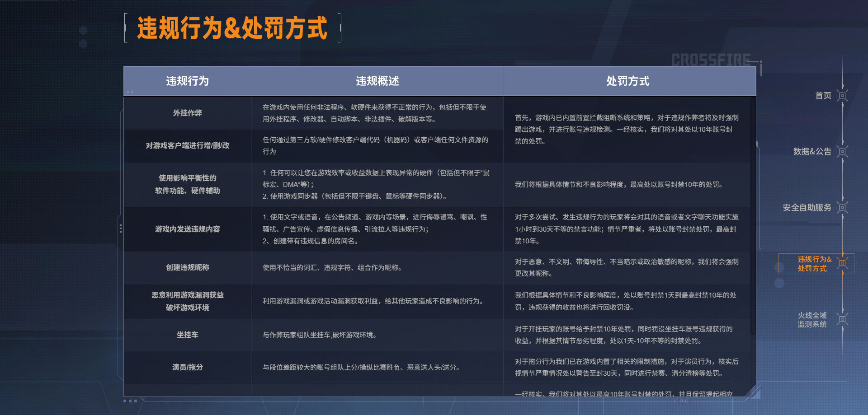
Task: Click the square marker icon beside 首页
Action: [842, 96]
